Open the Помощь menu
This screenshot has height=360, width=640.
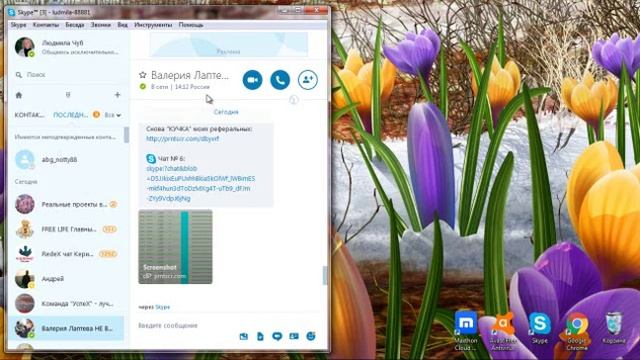click(191, 25)
